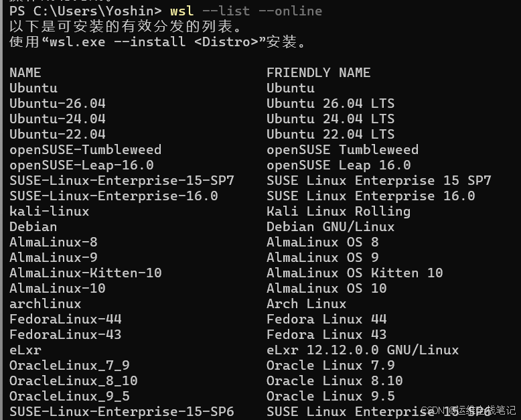Click the Debian GNU/Linux friendly name
Viewport: 521px width, 420px height.
[331, 226]
